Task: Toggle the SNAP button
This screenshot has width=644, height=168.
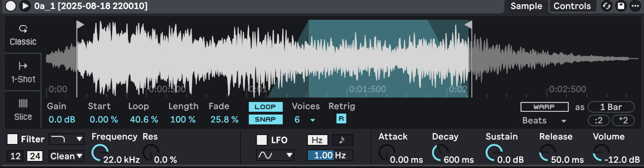Action: point(265,120)
